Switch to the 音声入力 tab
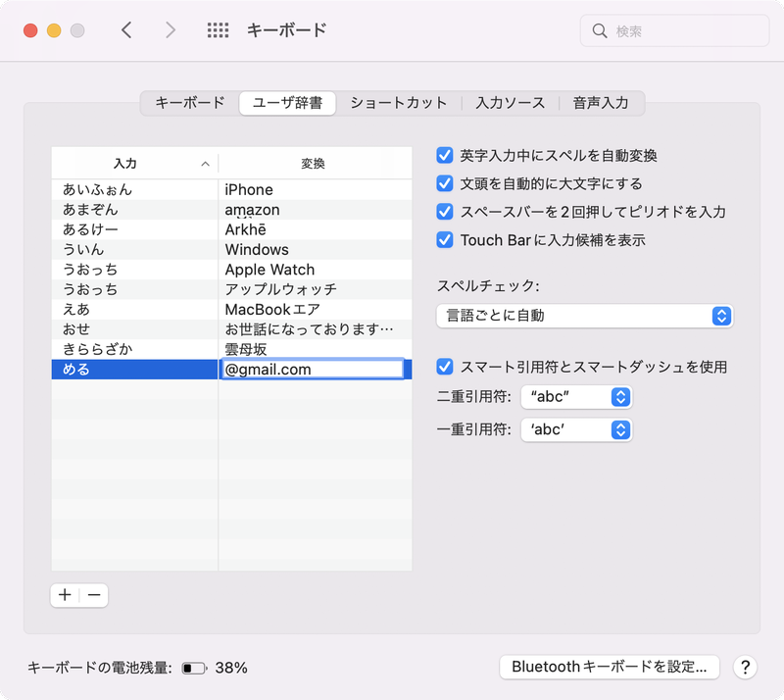Image resolution: width=784 pixels, height=700 pixels. click(x=601, y=101)
